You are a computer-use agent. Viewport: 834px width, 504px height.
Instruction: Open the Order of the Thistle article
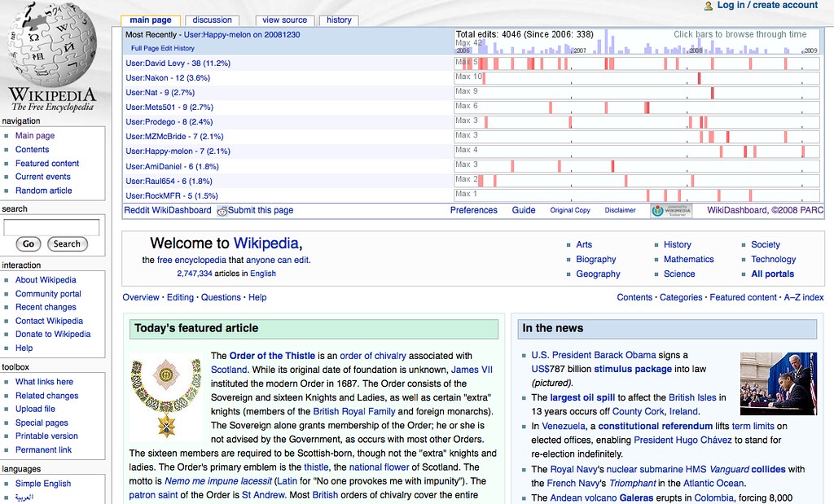(x=272, y=356)
